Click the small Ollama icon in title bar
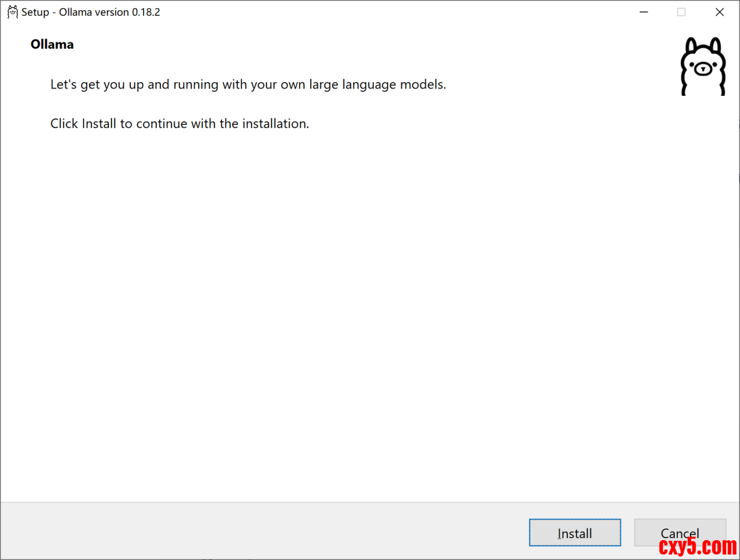 point(12,12)
